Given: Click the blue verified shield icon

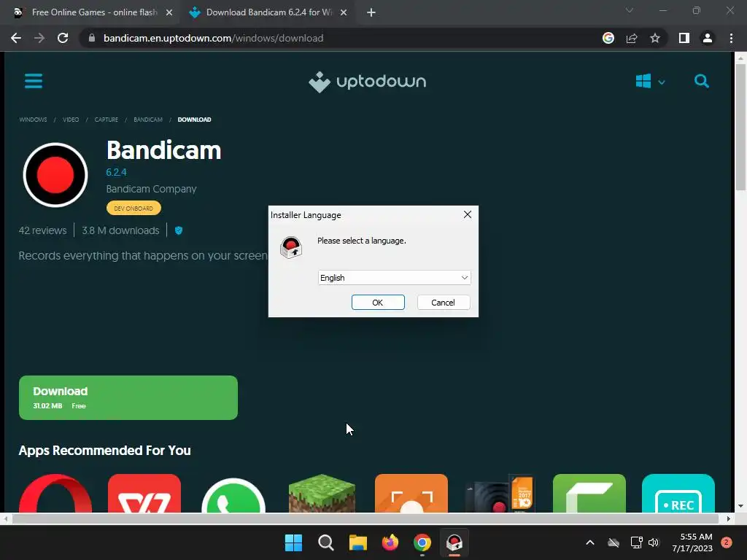Looking at the screenshot, I should pyautogui.click(x=179, y=230).
